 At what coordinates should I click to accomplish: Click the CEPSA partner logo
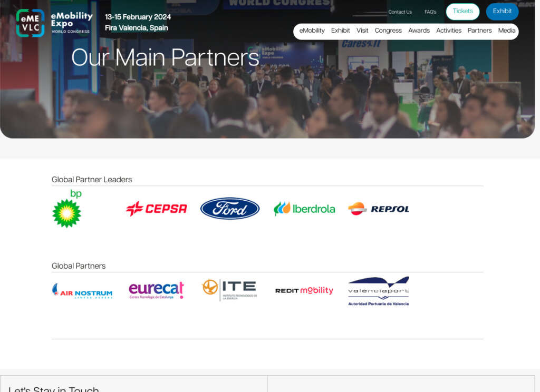(156, 209)
